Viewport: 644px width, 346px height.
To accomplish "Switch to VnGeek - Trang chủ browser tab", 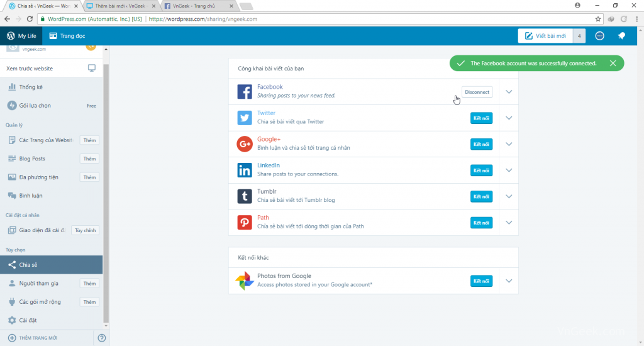I will click(198, 6).
